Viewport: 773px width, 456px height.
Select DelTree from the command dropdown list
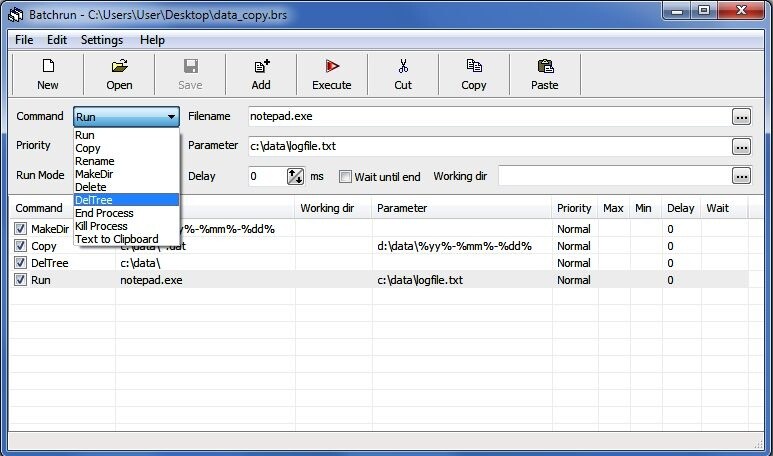click(x=126, y=200)
